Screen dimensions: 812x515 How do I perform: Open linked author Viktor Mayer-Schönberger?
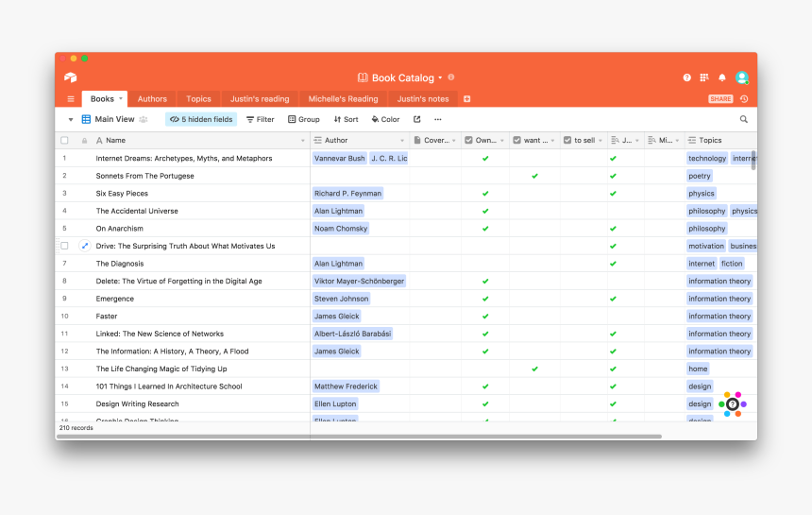(359, 281)
